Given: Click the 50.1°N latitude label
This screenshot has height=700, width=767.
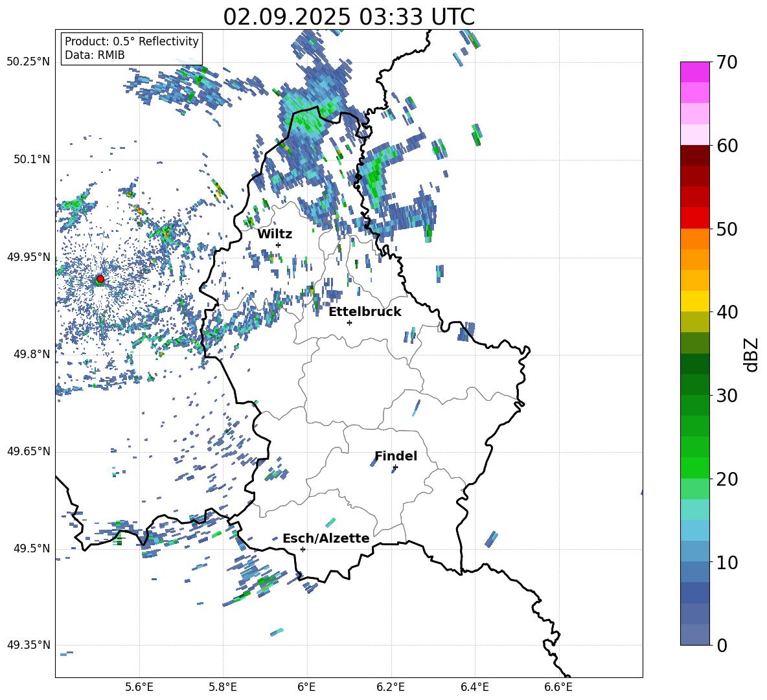Looking at the screenshot, I should pos(32,160).
